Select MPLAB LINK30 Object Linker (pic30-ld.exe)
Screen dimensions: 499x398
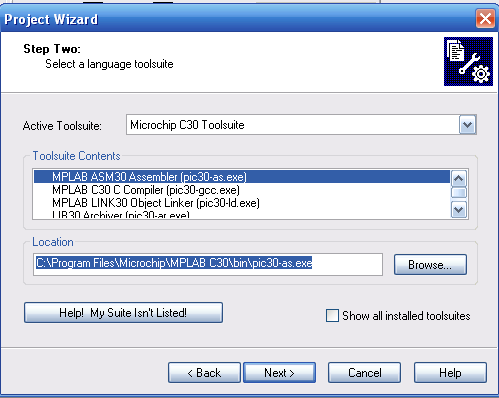242,203
